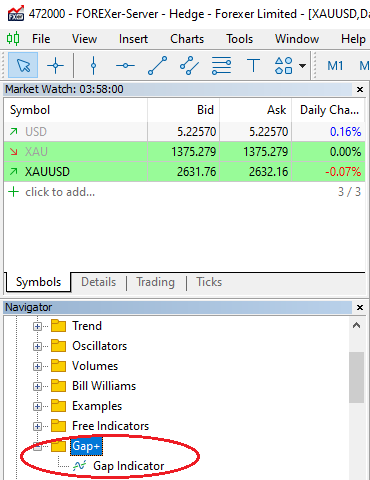
Task: Choose the vertical line drawing tool
Action: 94,65
